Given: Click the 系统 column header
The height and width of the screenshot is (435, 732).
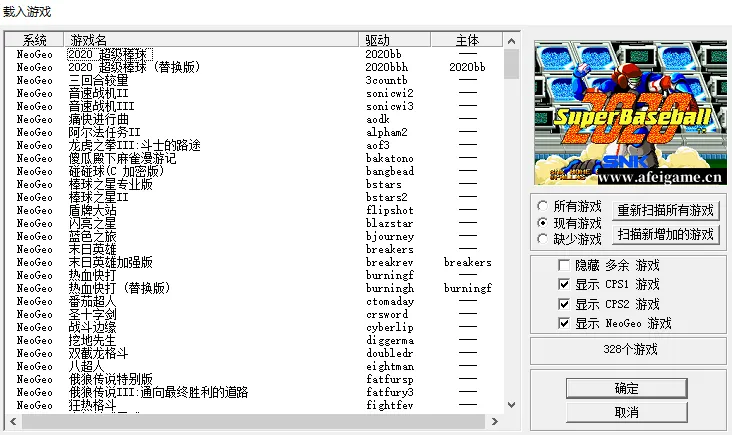Looking at the screenshot, I should pyautogui.click(x=35, y=40).
